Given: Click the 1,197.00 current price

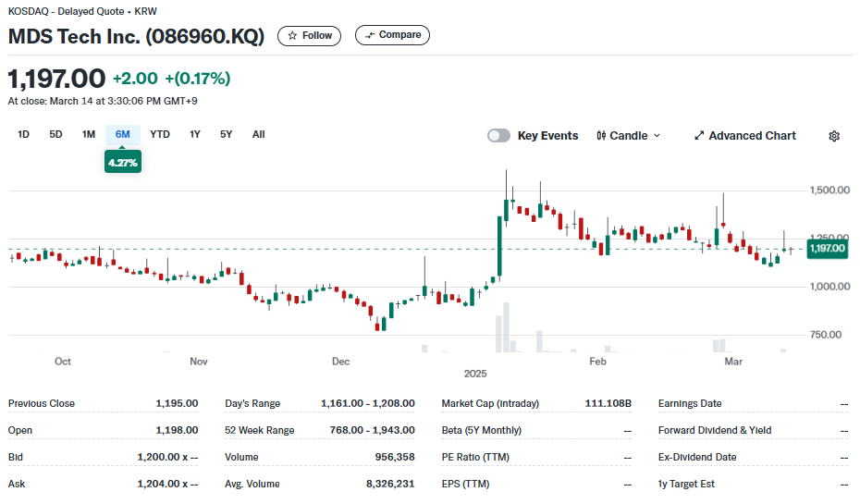Looking at the screenshot, I should (56, 79).
